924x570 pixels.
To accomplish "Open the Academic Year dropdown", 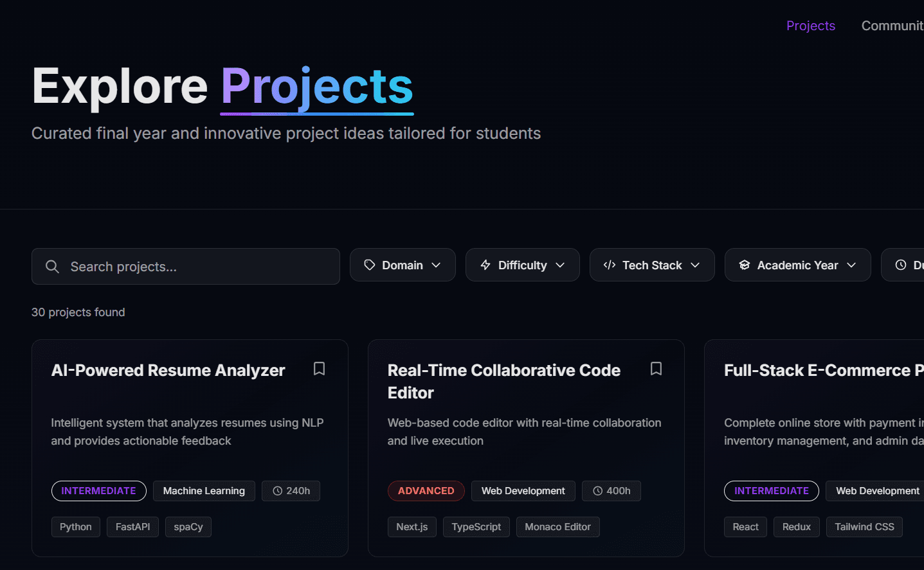I will tap(797, 265).
